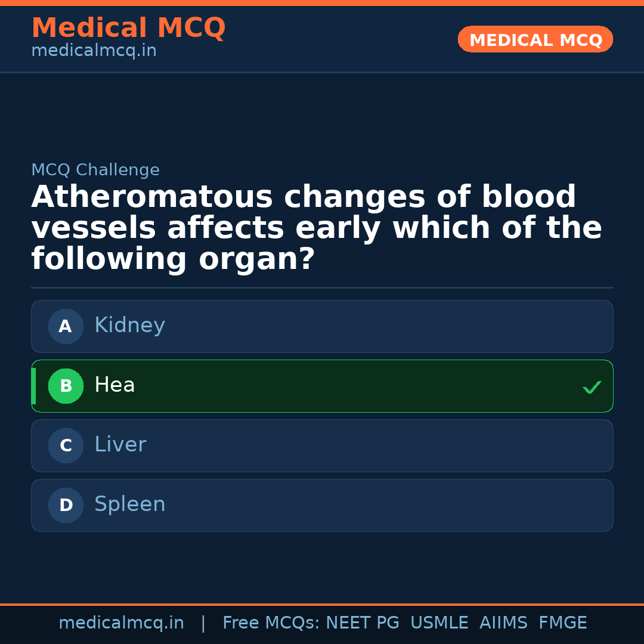Screen dimensions: 644x644
Task: Open the medicalmcq.in link in the footer
Action: click(121, 623)
